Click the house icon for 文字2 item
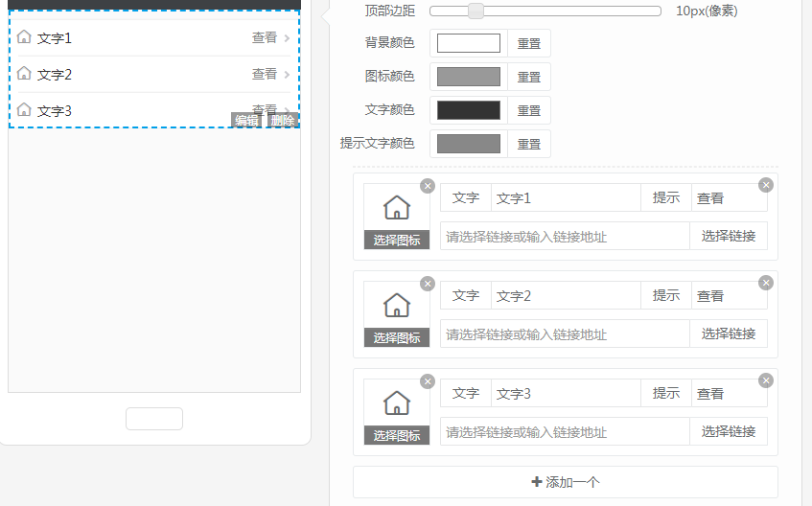The image size is (812, 506). 396,305
